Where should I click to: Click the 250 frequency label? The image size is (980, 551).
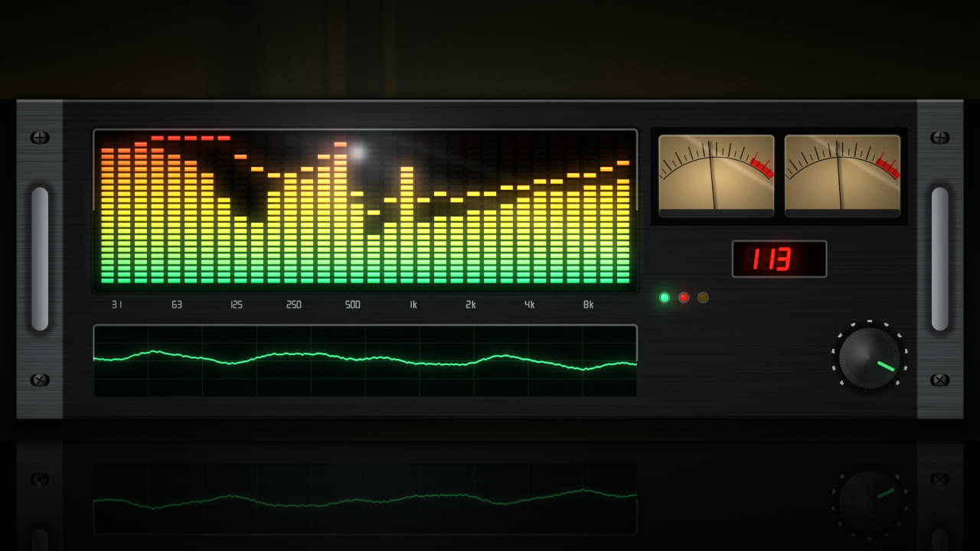tap(294, 305)
